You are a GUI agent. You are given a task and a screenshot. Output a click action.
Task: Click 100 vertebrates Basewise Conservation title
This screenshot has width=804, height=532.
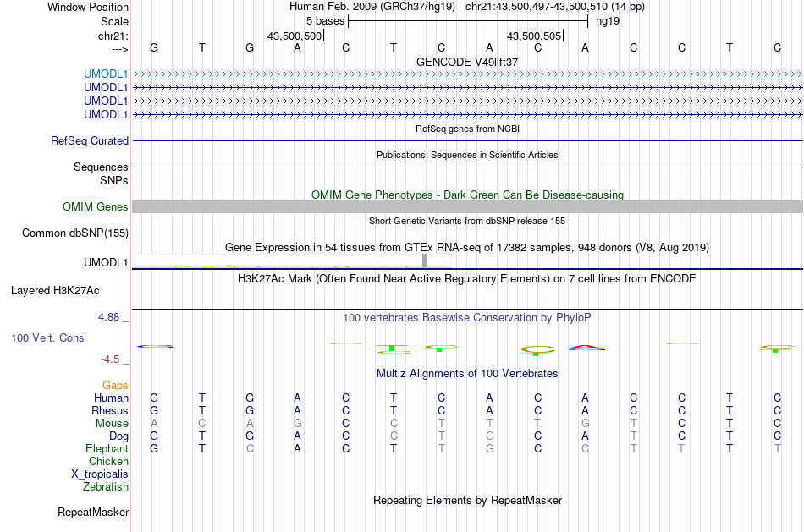(x=467, y=318)
